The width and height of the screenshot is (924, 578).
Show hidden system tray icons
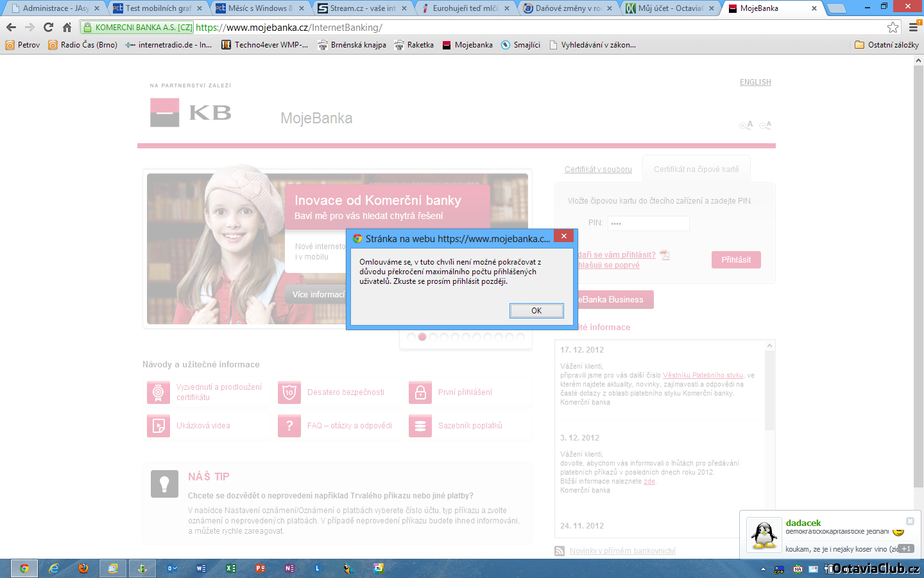click(763, 569)
